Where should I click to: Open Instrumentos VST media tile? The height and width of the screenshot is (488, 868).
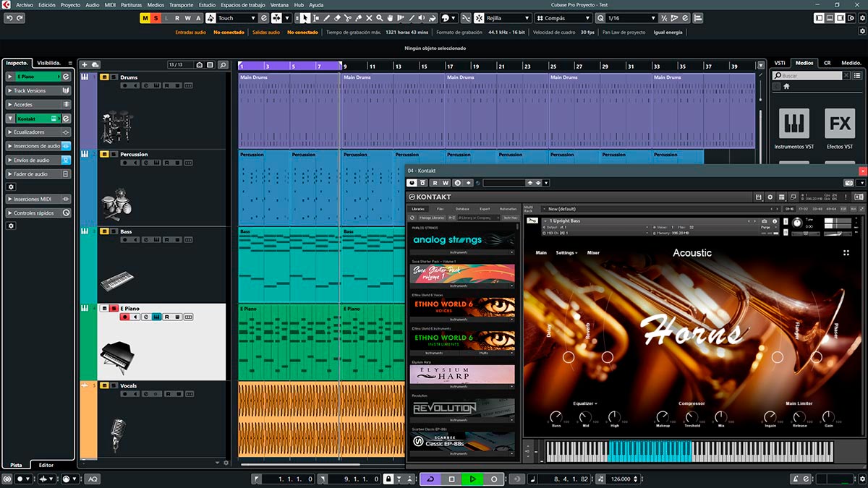[793, 124]
